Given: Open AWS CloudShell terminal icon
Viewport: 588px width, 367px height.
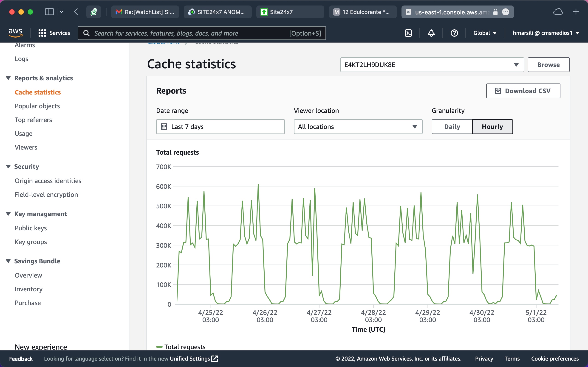Looking at the screenshot, I should pyautogui.click(x=408, y=33).
